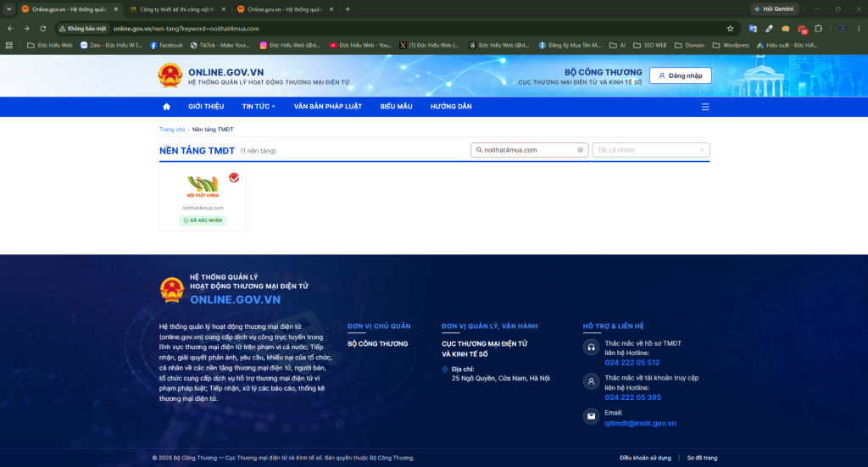Viewport: 868px width, 467px height.
Task: Open the Đức Hiếu Web bookmark folder
Action: point(50,46)
